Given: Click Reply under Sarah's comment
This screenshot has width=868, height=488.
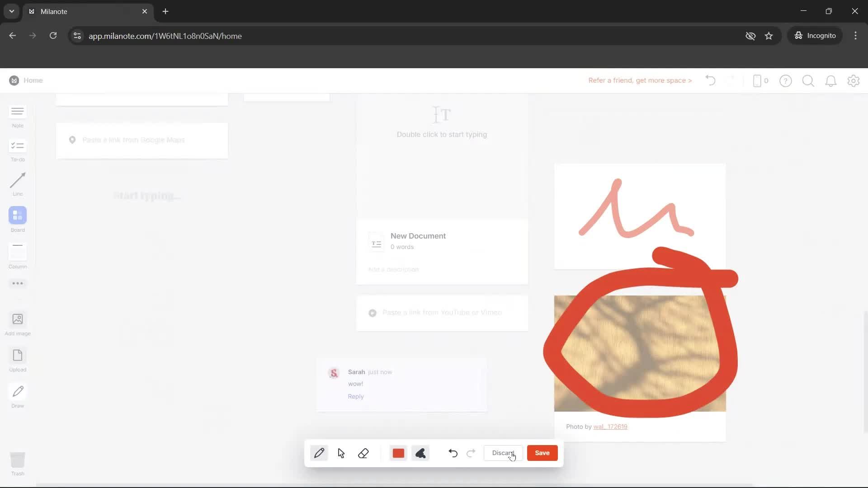Looking at the screenshot, I should (355, 396).
